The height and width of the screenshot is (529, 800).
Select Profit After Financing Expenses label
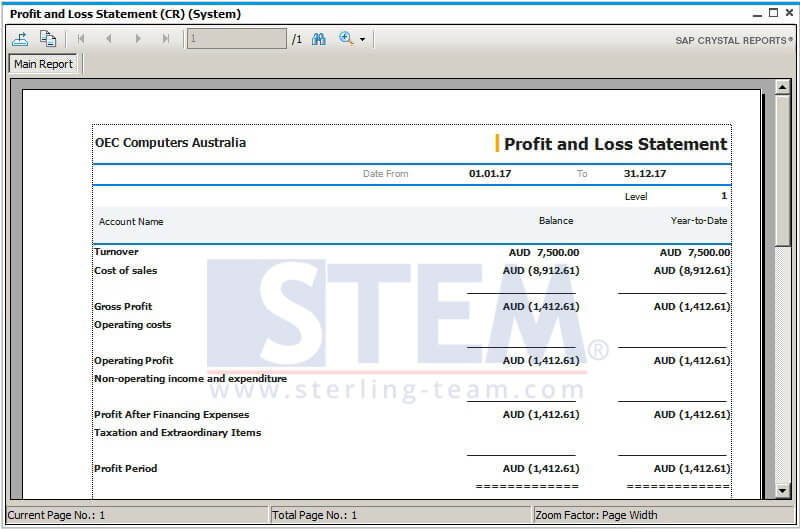[x=171, y=415]
